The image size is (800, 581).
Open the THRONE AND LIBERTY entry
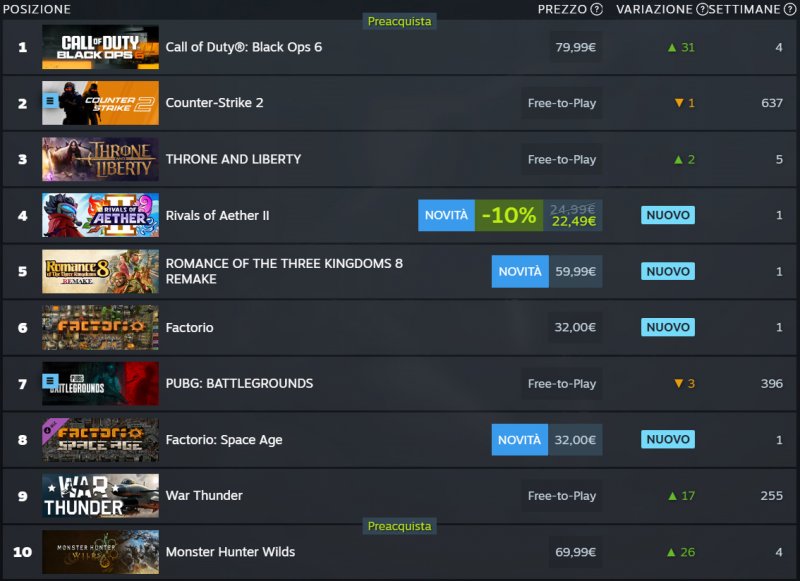coord(233,159)
